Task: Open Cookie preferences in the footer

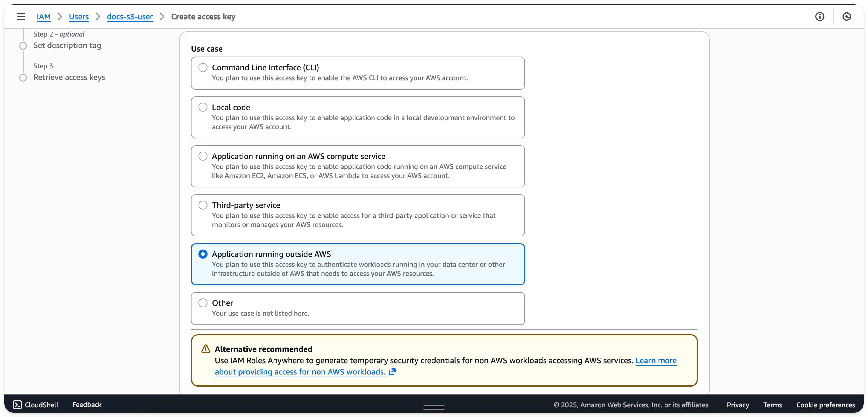Action: pyautogui.click(x=825, y=405)
